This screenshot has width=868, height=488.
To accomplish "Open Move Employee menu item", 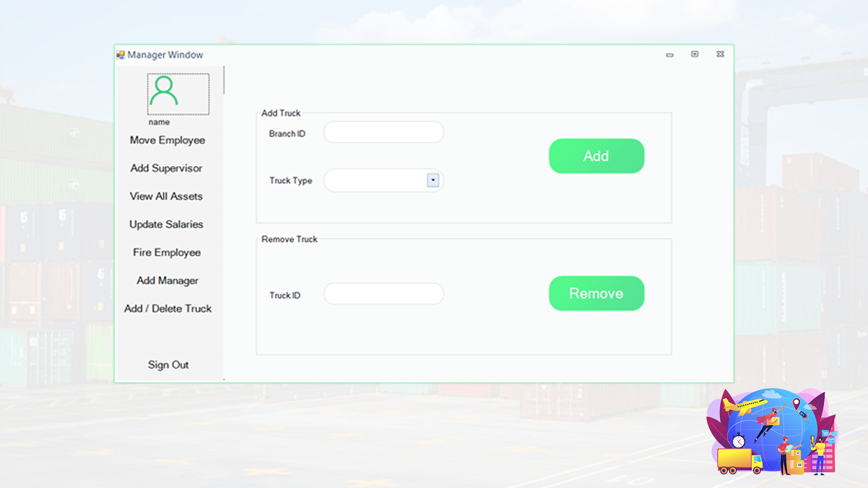I will coord(167,140).
